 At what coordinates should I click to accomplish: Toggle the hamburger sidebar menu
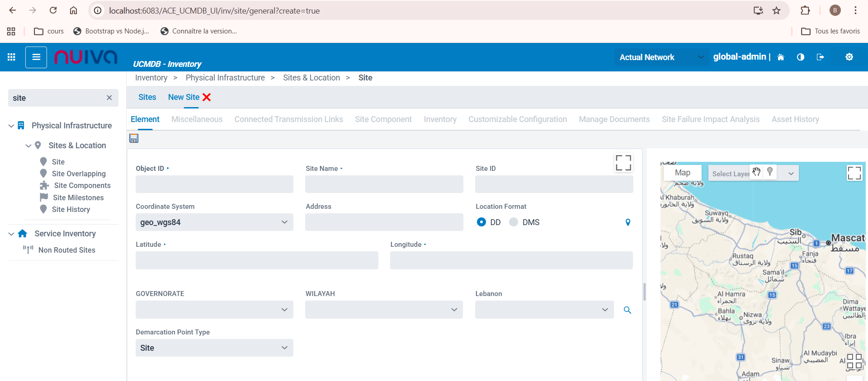(36, 57)
